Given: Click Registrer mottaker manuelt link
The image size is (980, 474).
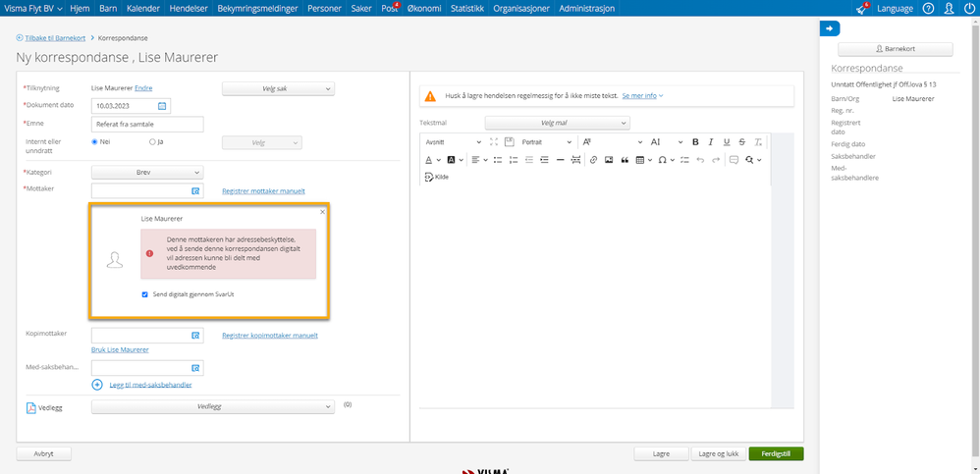Looking at the screenshot, I should (x=264, y=191).
